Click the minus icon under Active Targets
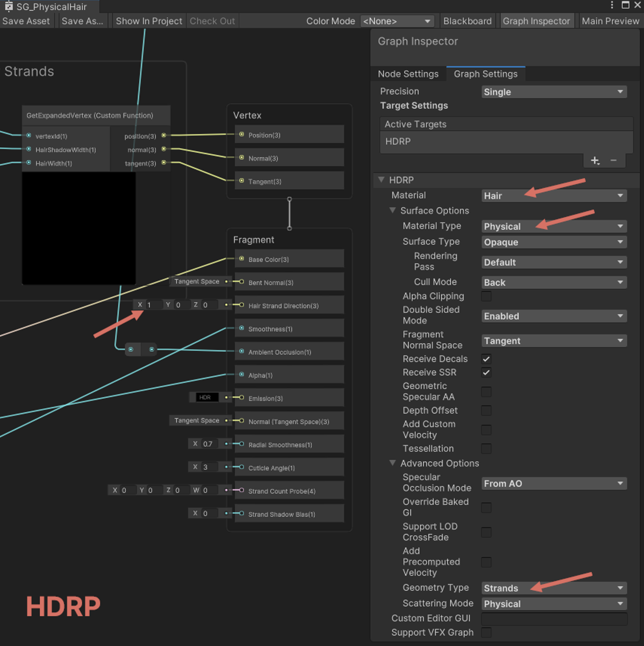644x646 pixels. point(614,160)
